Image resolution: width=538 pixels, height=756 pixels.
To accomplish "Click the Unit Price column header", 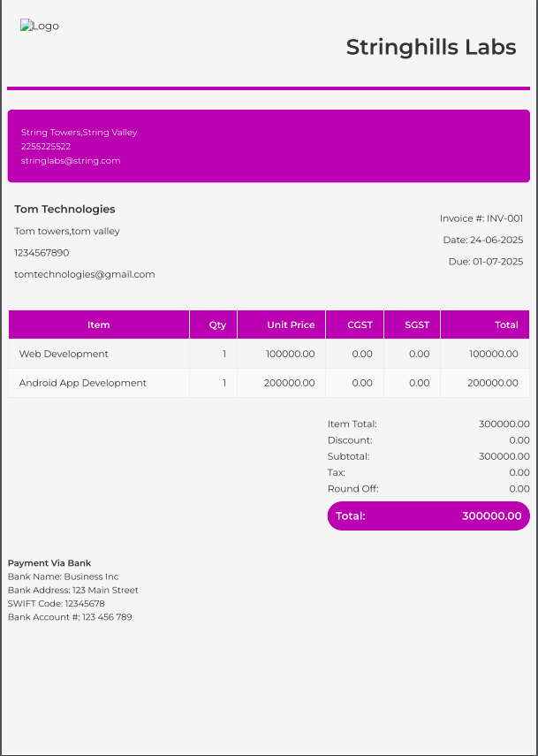I will pos(291,325).
